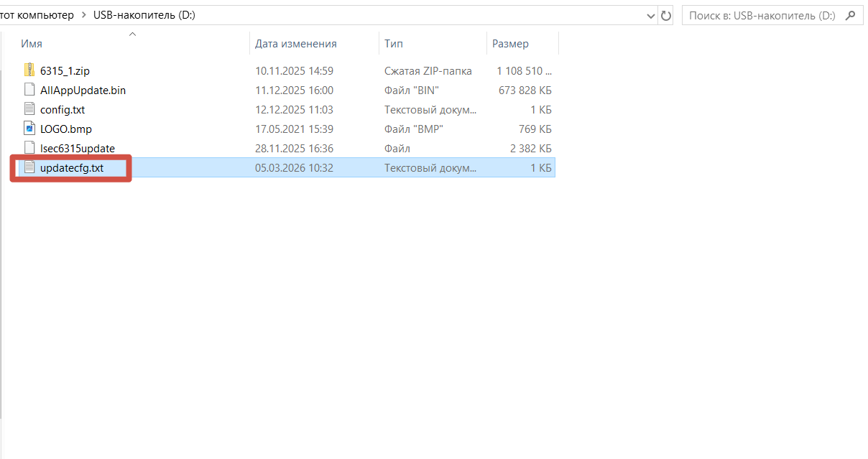Refresh the folder with the reload icon
Image resolution: width=868 pixels, height=459 pixels.
(x=666, y=15)
